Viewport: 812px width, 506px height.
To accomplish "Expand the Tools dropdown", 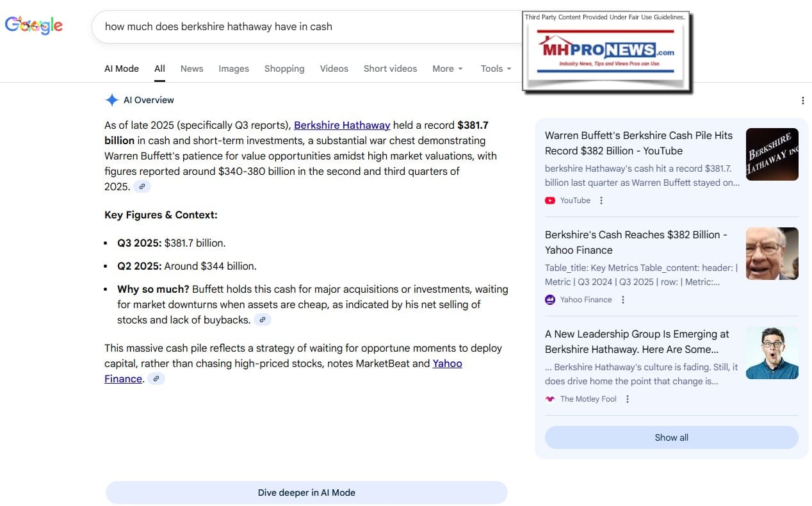I will pos(496,69).
